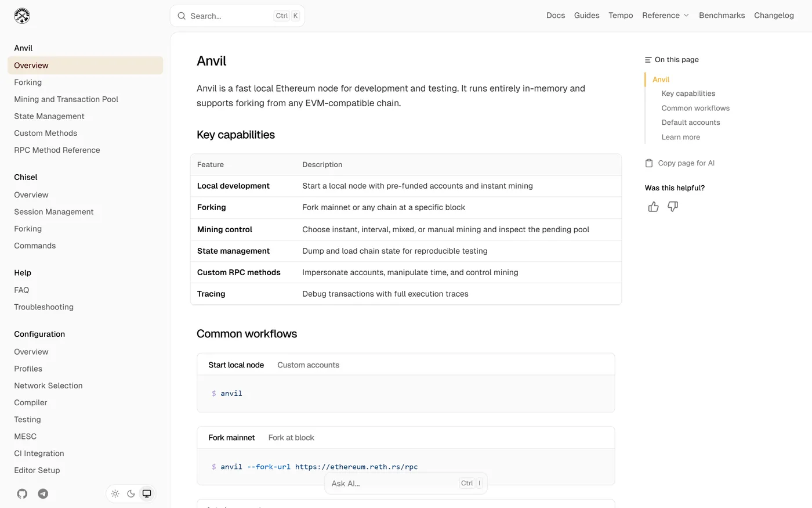This screenshot has width=812, height=508.
Task: Open State Management sidebar page
Action: click(x=85, y=116)
